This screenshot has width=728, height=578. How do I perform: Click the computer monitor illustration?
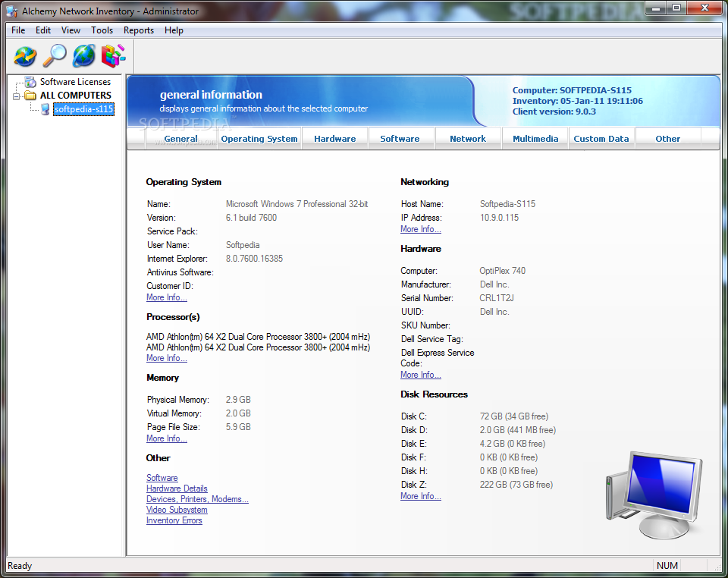tap(654, 495)
